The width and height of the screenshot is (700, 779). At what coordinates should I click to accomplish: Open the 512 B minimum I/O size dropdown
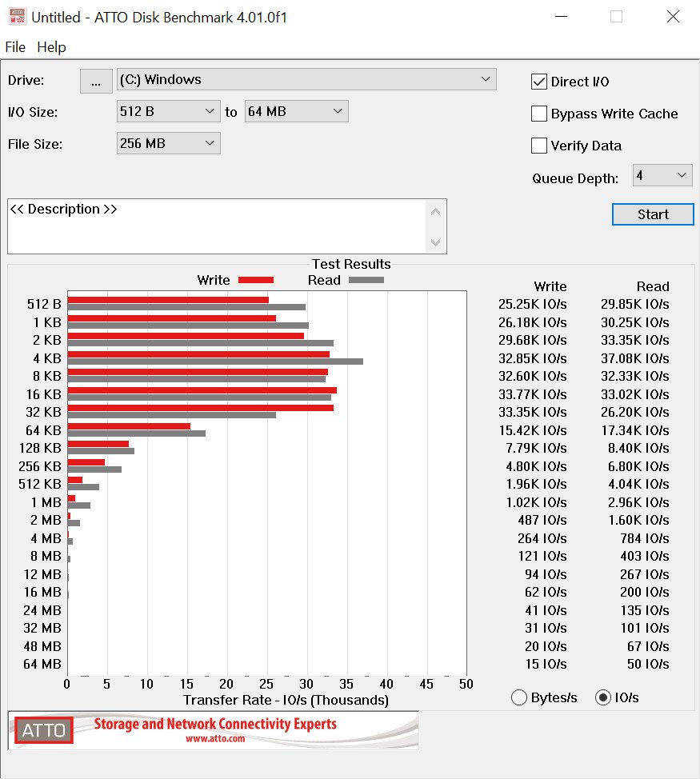(169, 111)
